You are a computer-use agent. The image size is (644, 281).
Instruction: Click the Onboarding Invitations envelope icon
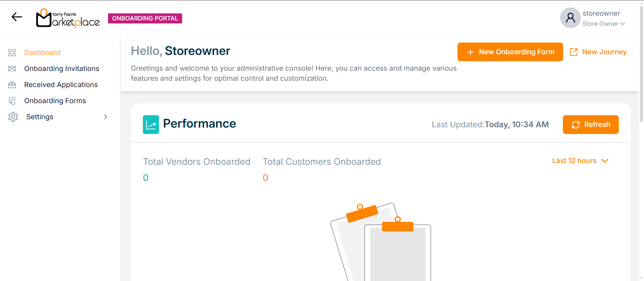[x=12, y=69]
